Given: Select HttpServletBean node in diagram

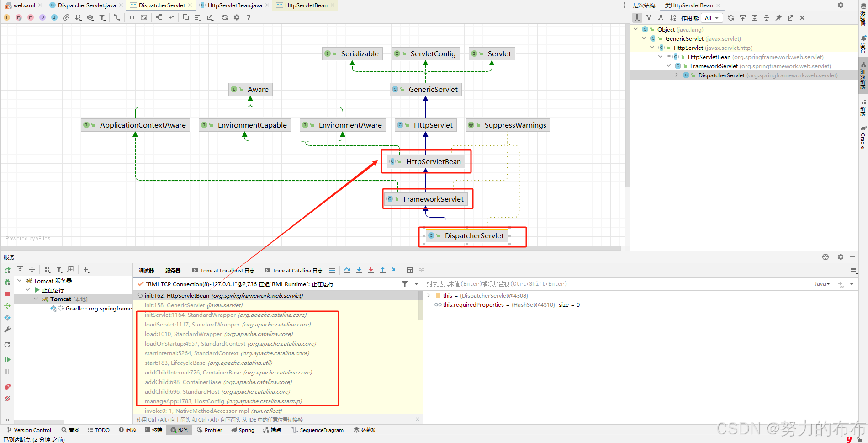Looking at the screenshot, I should [x=426, y=161].
